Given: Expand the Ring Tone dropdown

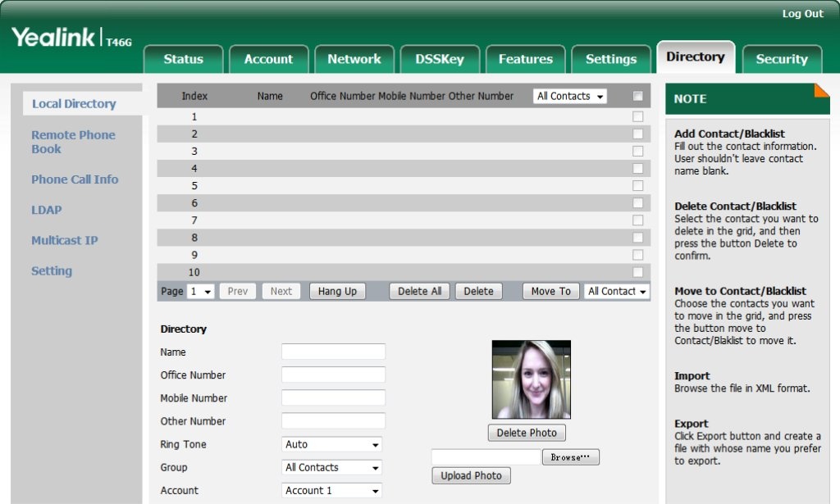Looking at the screenshot, I should (332, 444).
